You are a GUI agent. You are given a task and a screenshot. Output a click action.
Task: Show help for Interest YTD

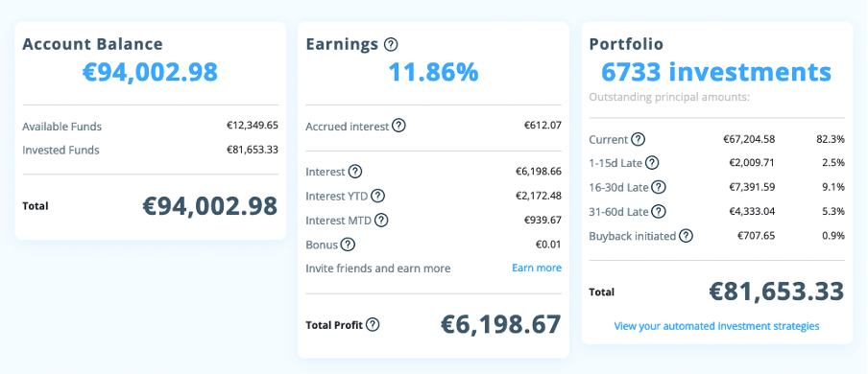coord(377,196)
